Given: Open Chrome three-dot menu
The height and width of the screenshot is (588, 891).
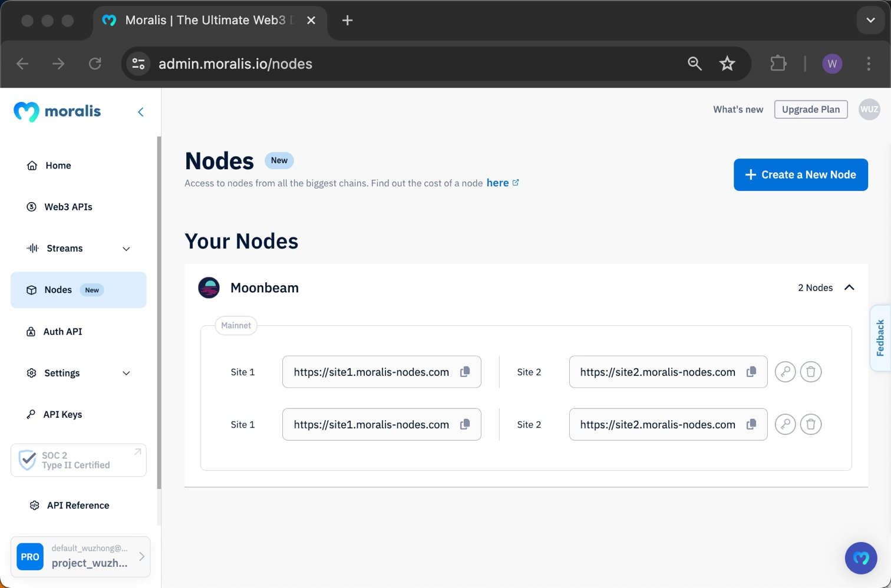Looking at the screenshot, I should click(x=869, y=64).
